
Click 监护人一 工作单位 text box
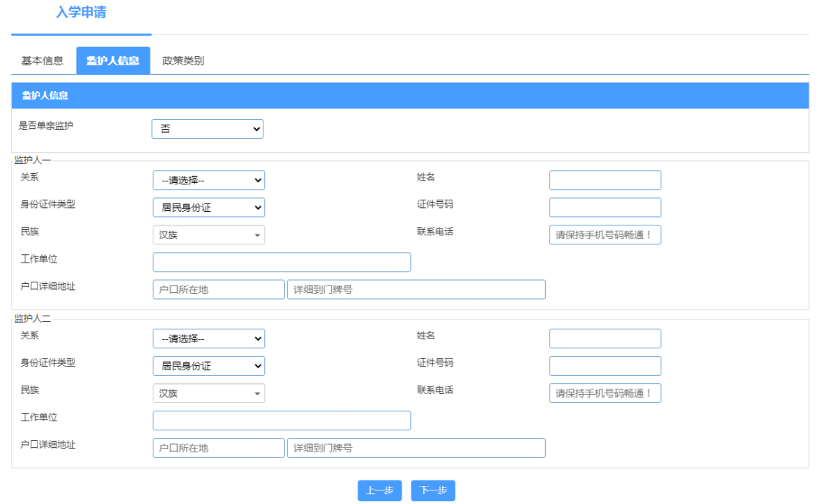282,262
